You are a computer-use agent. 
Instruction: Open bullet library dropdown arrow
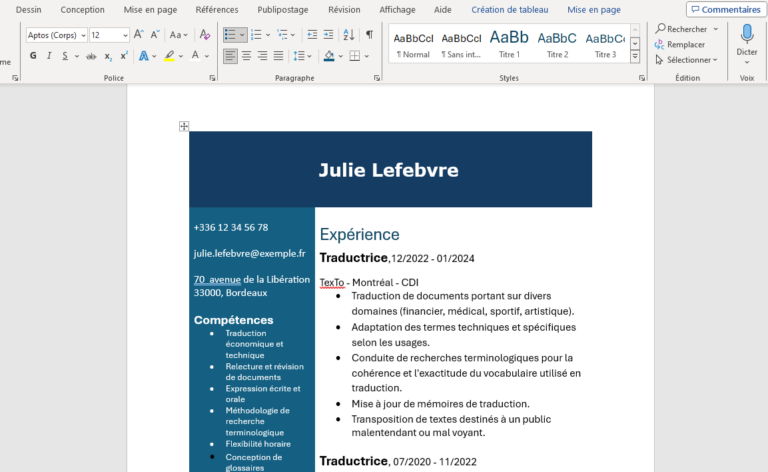pos(242,35)
